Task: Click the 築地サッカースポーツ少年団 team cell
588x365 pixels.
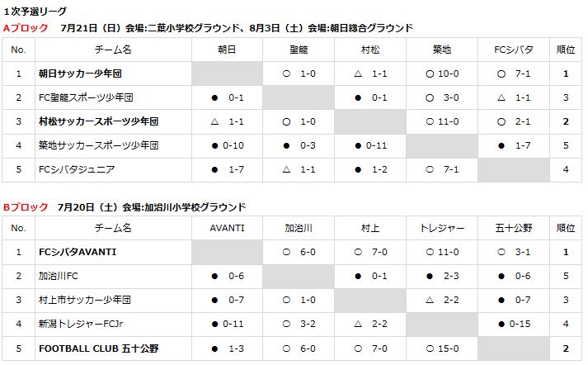Action: 99,145
